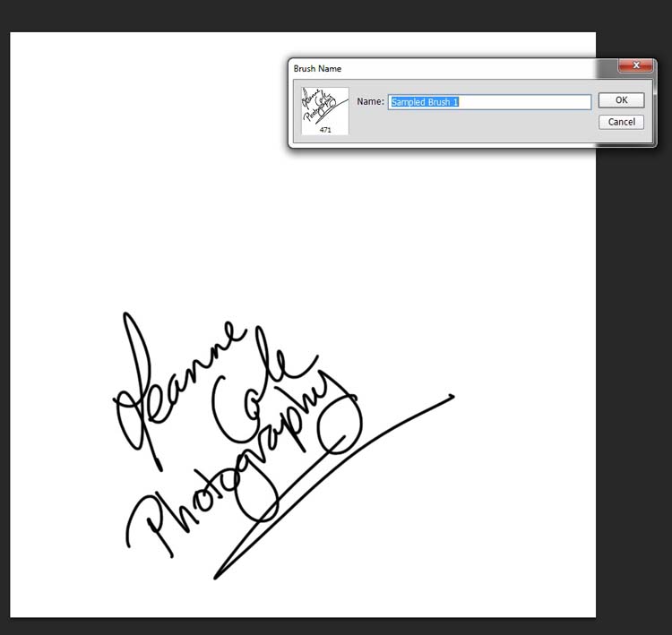This screenshot has height=635, width=672.
Task: Close the Brush Name dialog with the red X
Action: click(635, 66)
